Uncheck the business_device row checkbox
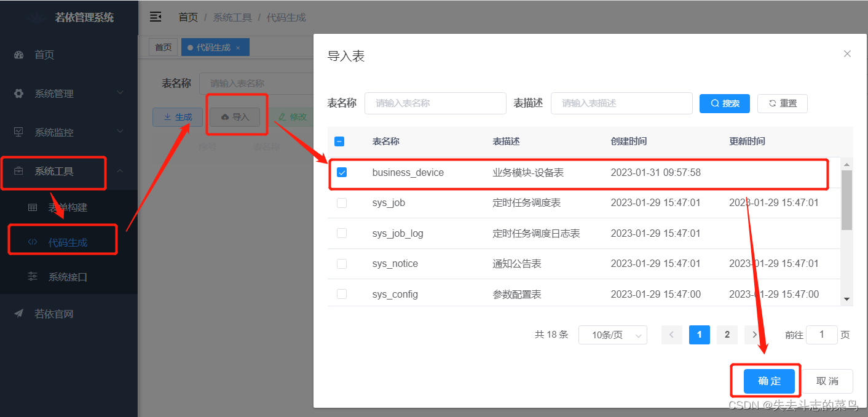The height and width of the screenshot is (417, 868). pos(342,173)
